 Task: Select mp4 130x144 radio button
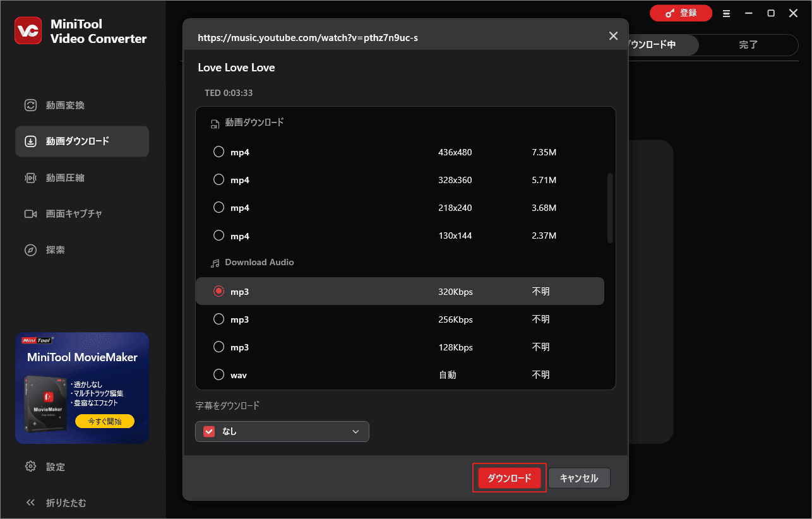pos(219,236)
